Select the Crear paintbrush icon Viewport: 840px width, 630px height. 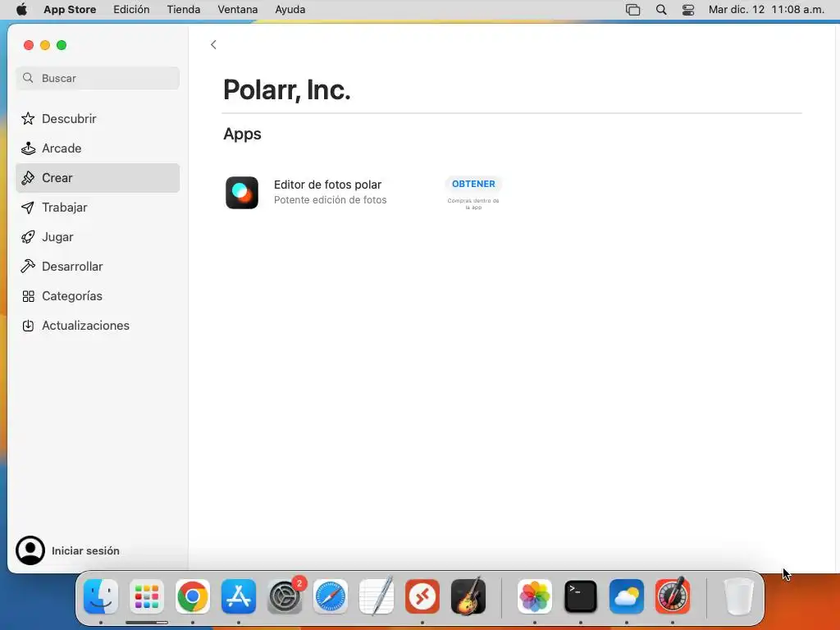point(28,177)
